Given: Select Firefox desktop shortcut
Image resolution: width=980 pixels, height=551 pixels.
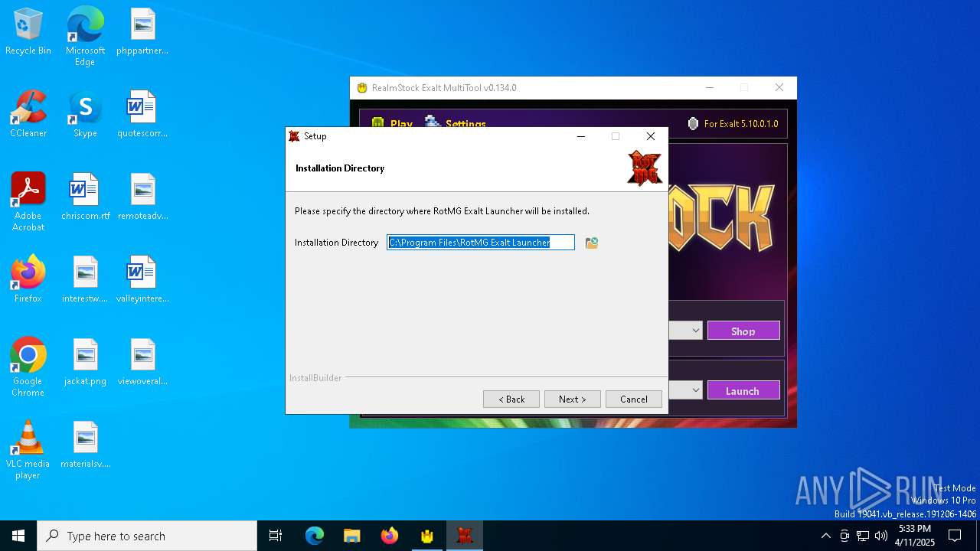Looking at the screenshot, I should [x=28, y=279].
